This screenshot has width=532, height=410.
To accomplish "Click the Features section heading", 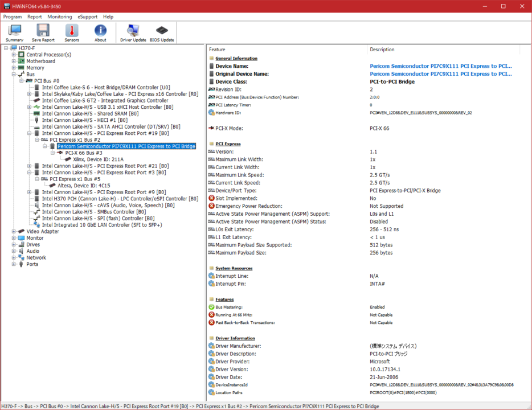I will [224, 300].
